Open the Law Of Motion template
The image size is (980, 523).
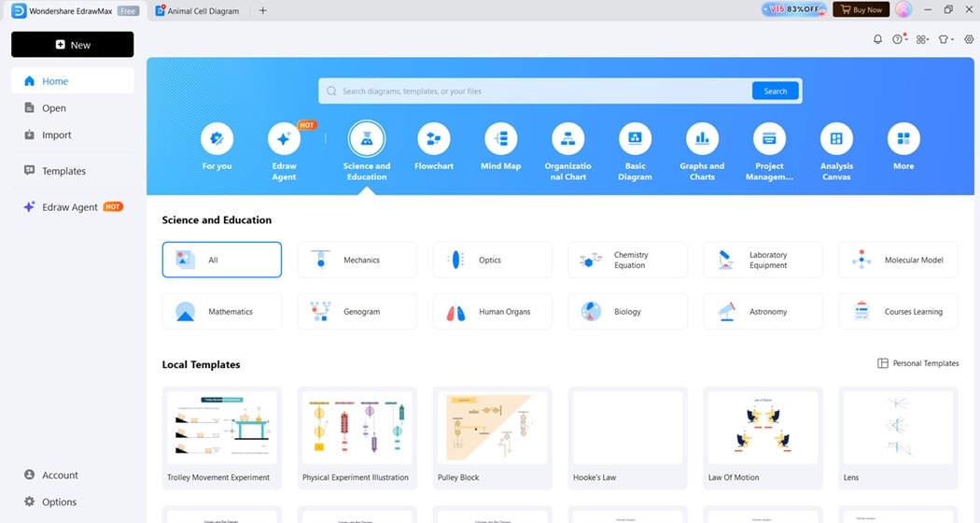pyautogui.click(x=763, y=438)
